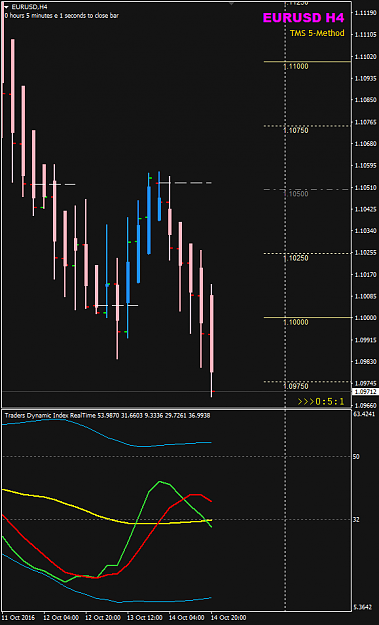Click the 12 Oct 04:00 time label

[60, 617]
